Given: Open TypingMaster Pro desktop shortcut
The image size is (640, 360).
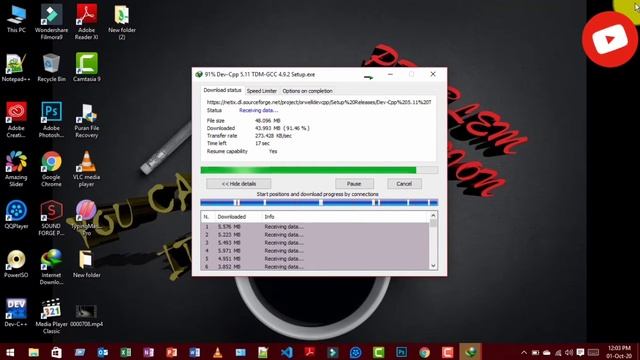Looking at the screenshot, I should tap(87, 218).
